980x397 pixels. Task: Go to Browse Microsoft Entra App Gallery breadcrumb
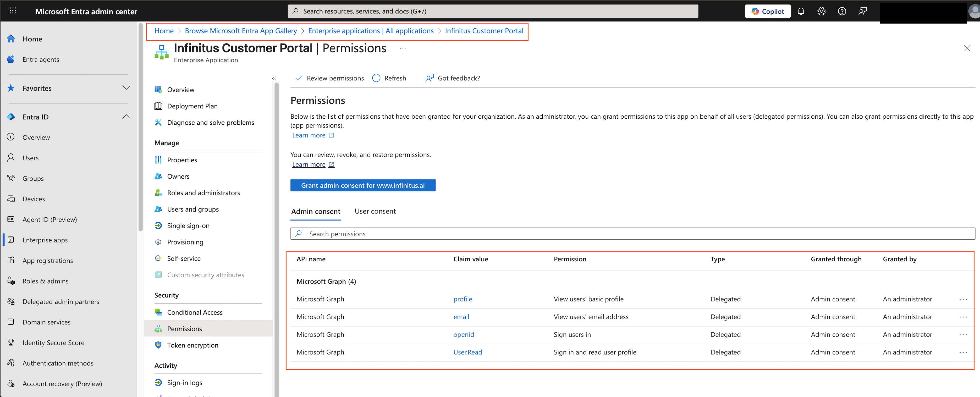point(241,31)
